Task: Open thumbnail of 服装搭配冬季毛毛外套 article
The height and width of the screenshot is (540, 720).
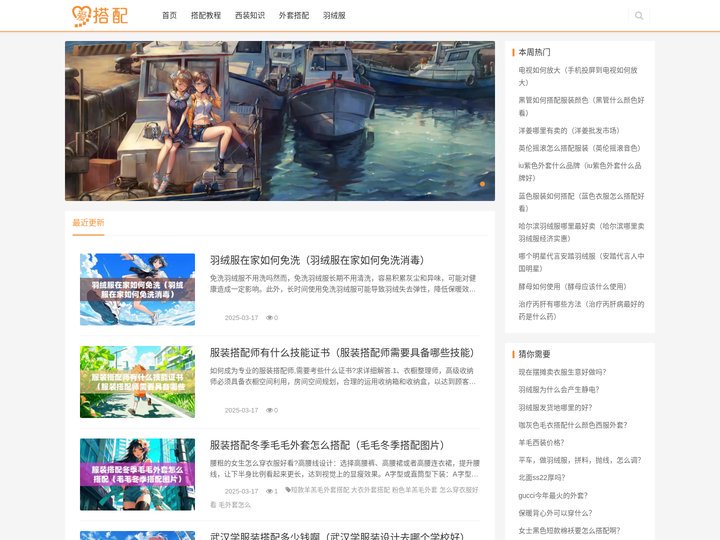Action: tap(137, 474)
